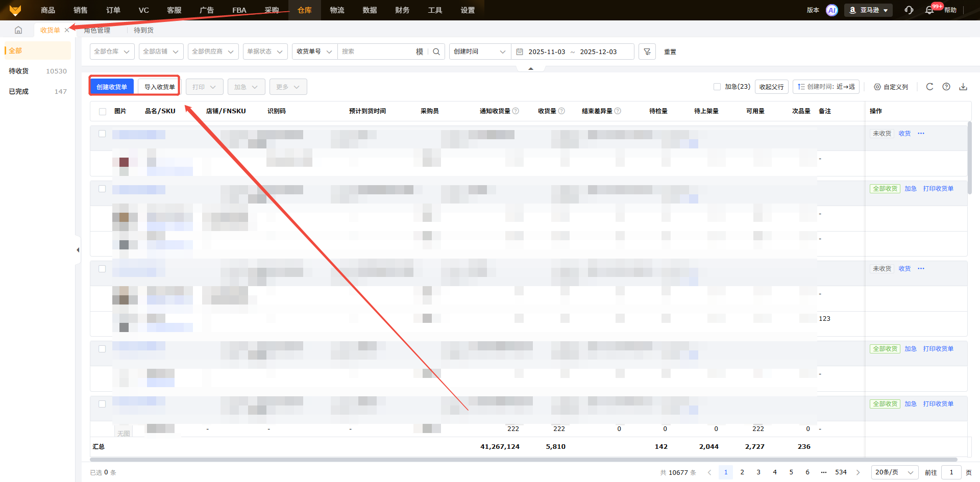
Task: Open the 物流 top menu
Action: [x=337, y=10]
